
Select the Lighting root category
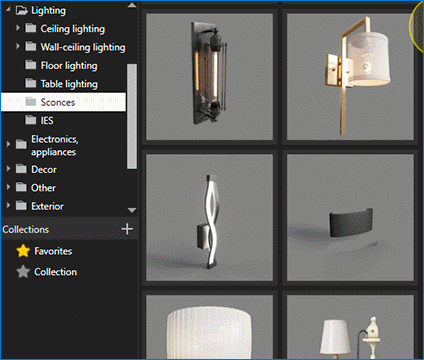48,11
